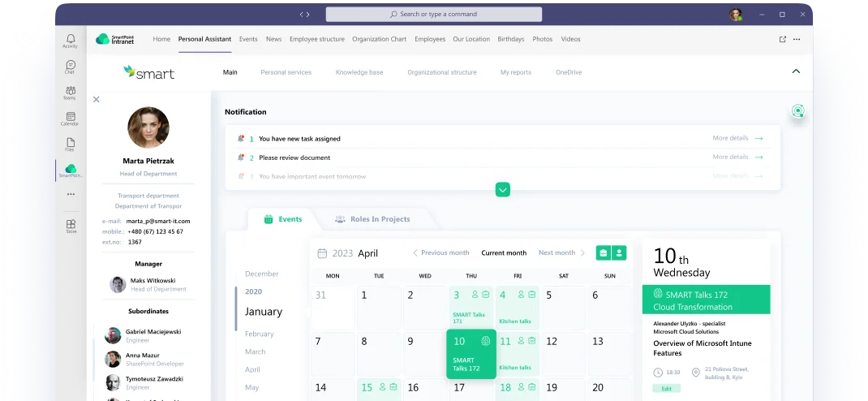Click the location pin icon by address

pyautogui.click(x=696, y=373)
